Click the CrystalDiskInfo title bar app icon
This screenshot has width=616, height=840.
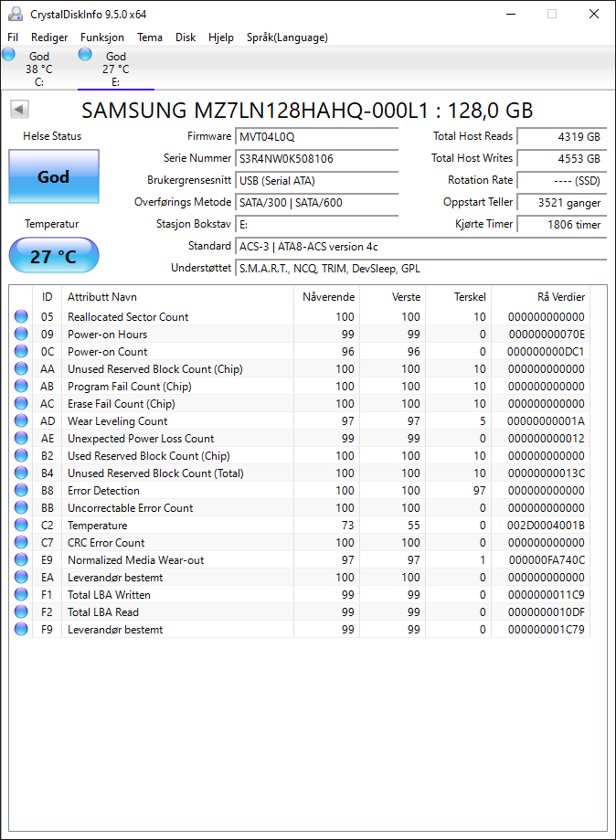(x=16, y=14)
